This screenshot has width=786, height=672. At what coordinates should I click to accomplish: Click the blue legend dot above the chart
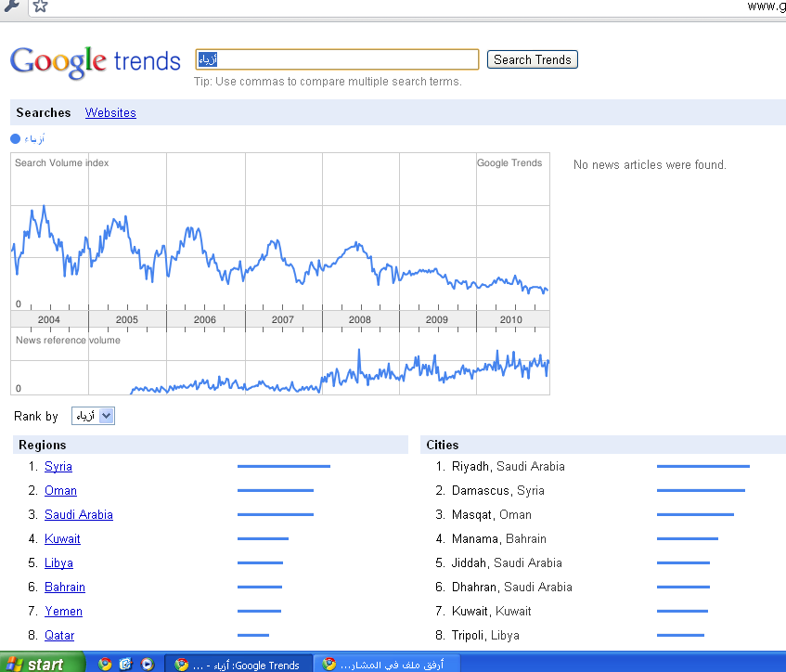click(15, 139)
